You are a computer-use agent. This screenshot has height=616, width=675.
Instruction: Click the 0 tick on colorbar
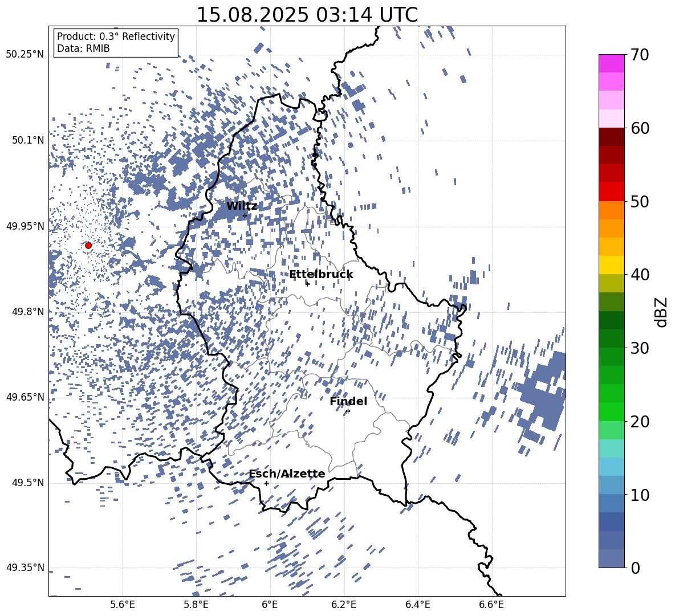coord(635,568)
